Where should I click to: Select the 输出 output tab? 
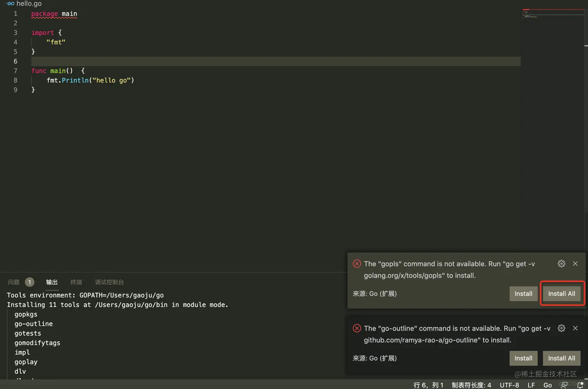[x=52, y=282]
